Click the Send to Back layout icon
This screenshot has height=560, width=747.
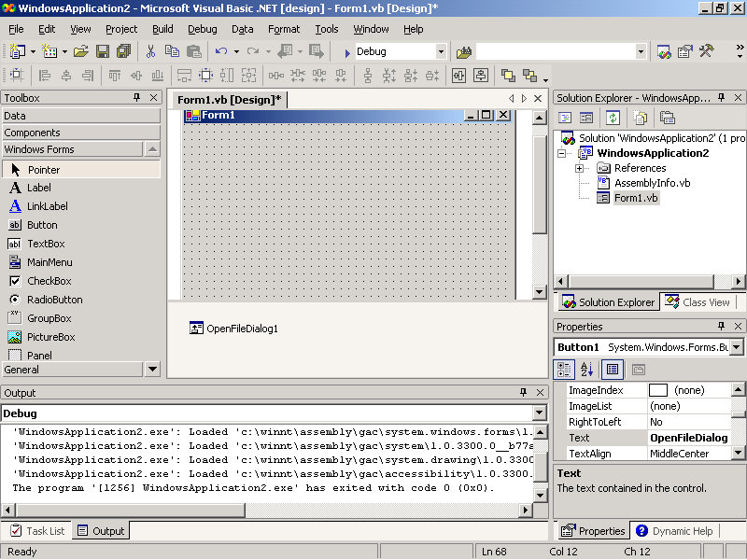click(529, 75)
